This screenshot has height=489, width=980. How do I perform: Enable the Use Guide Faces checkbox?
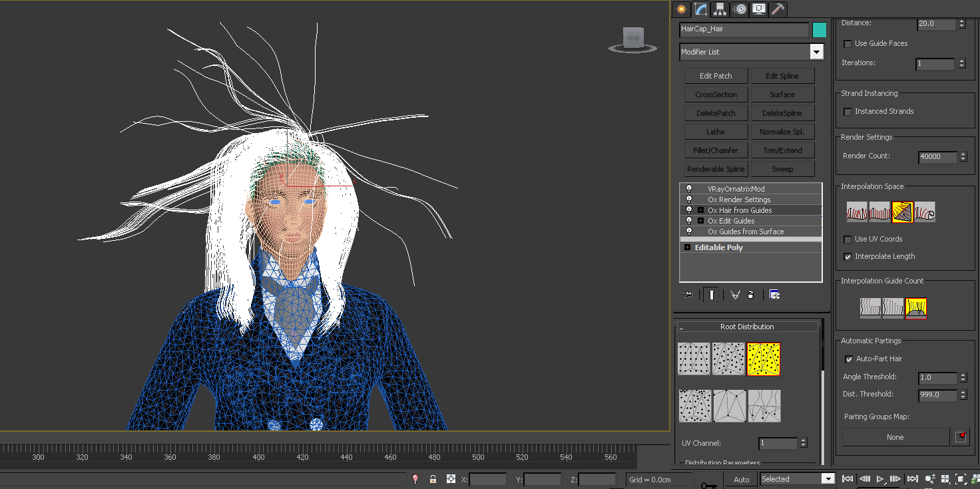(x=848, y=44)
